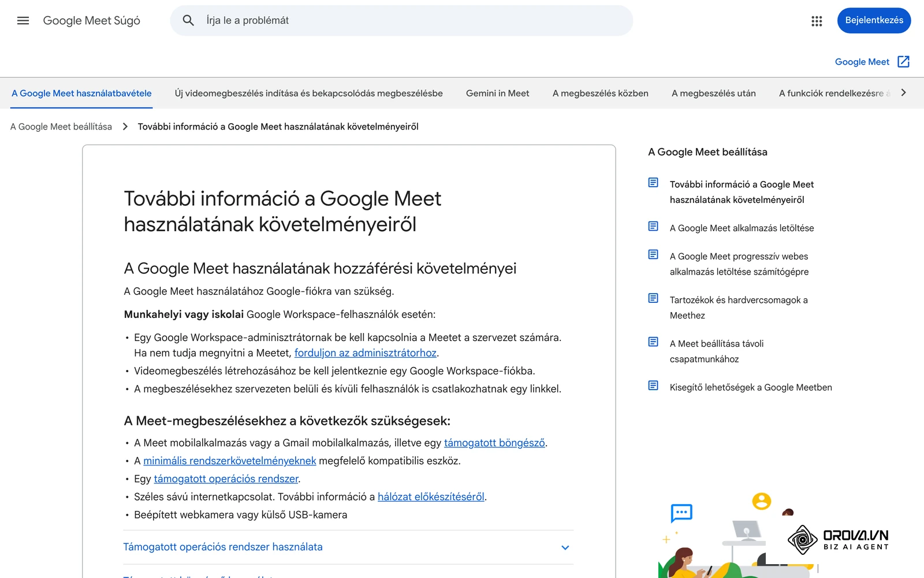Click article icon beside Kisegítő lehetőségek item

click(x=653, y=386)
